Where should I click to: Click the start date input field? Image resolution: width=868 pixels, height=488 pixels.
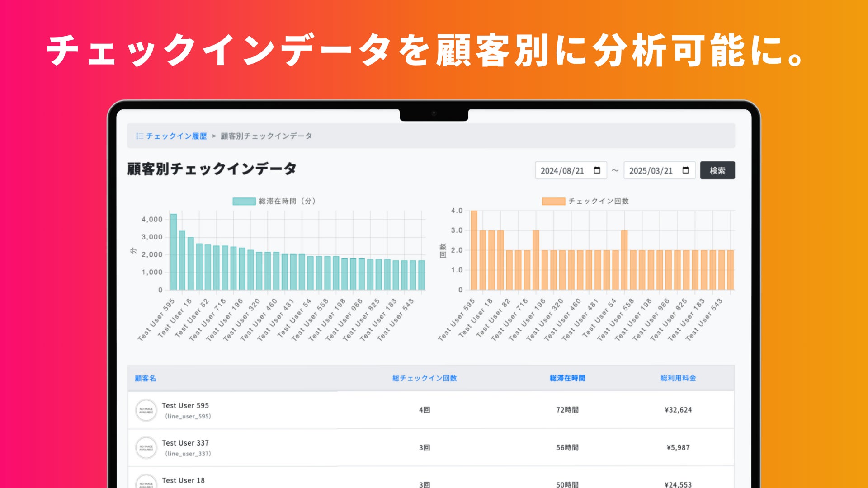point(562,171)
